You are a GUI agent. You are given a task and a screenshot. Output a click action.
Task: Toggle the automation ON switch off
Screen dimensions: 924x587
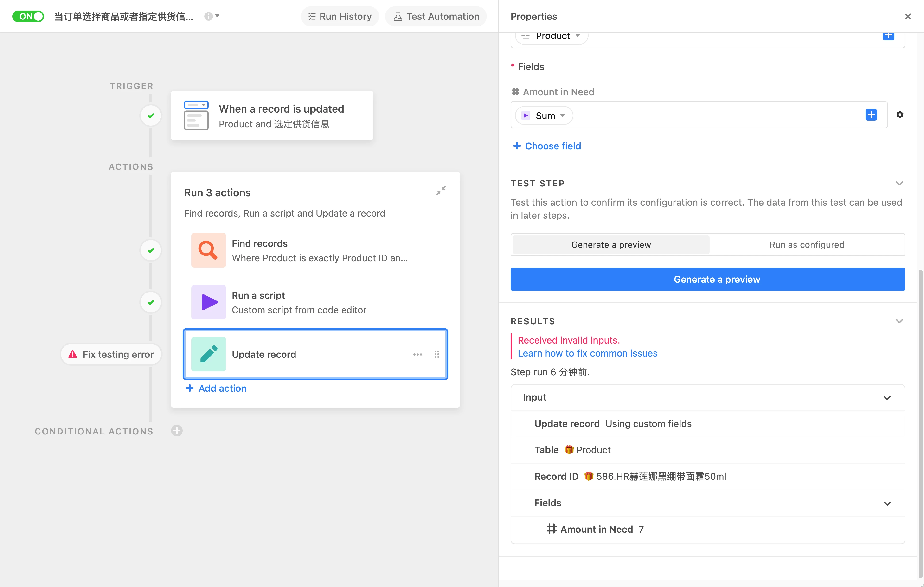28,17
